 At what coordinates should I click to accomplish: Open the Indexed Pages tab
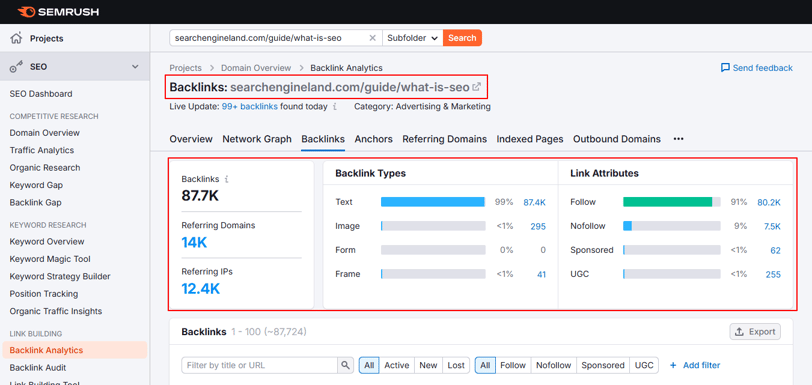coord(530,139)
